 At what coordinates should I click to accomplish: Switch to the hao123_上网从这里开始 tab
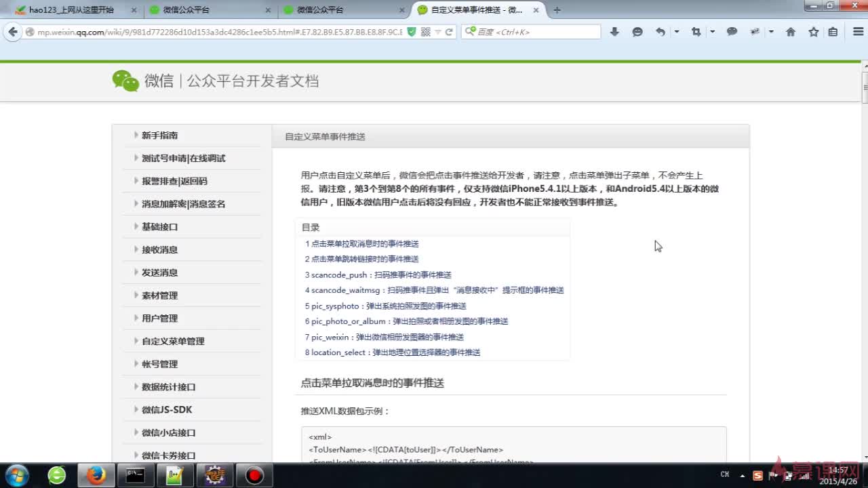[x=71, y=10]
